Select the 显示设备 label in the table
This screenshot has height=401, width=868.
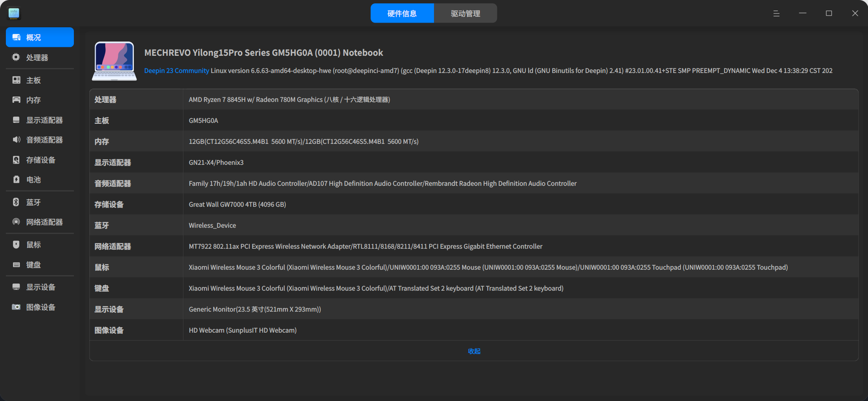tap(109, 309)
